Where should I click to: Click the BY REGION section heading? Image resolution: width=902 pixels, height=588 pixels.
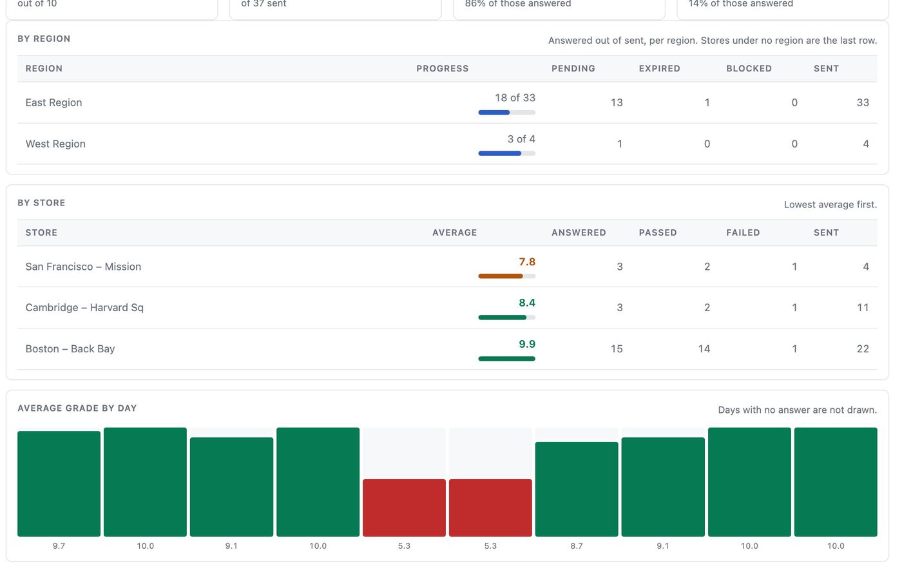(x=44, y=39)
